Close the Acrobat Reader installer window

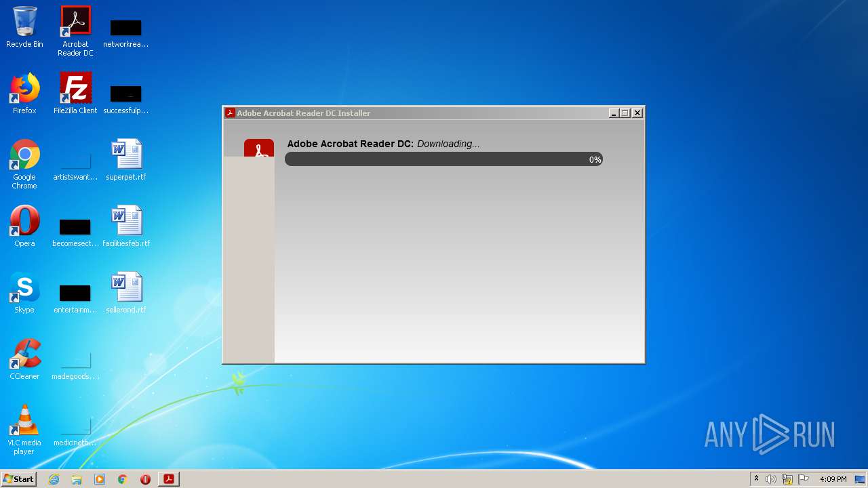(637, 113)
